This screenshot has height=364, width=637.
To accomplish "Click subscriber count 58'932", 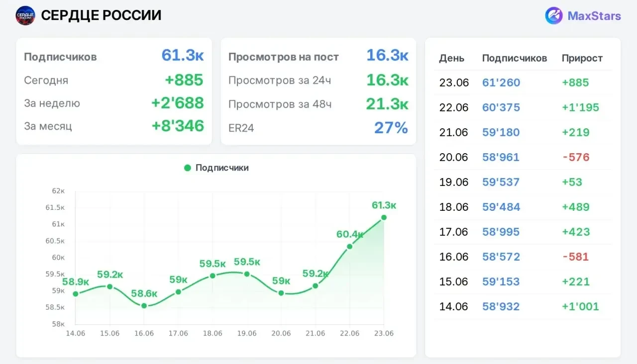I will point(501,306).
